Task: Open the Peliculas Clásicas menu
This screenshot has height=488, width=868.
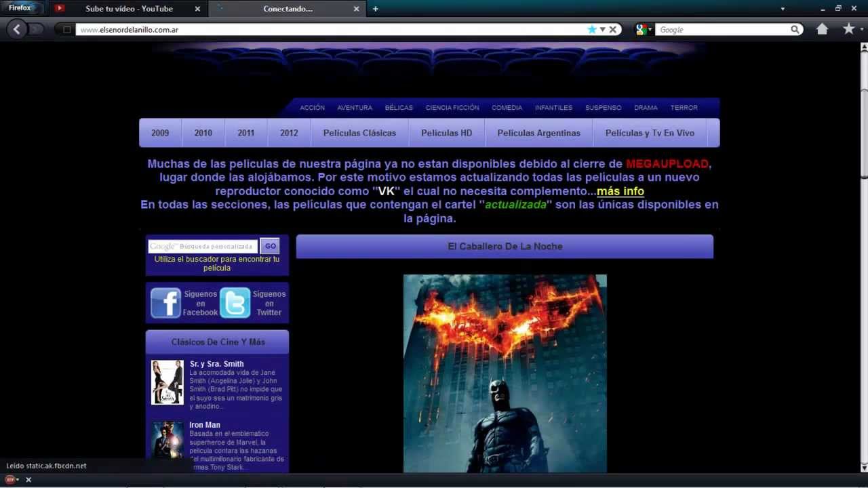Action: tap(359, 133)
